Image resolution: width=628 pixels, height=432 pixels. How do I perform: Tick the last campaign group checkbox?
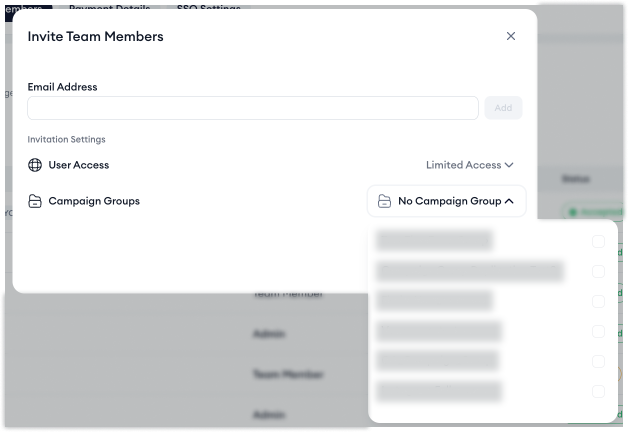598,392
